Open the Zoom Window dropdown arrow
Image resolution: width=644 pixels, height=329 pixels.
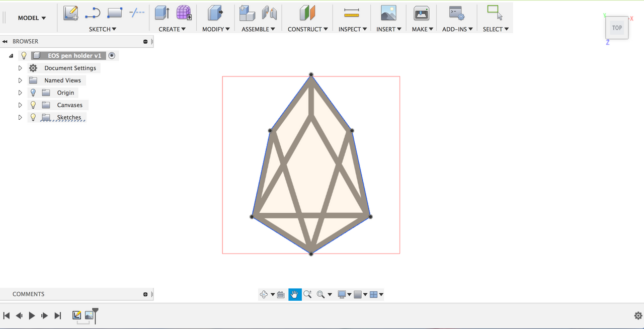pyautogui.click(x=330, y=295)
